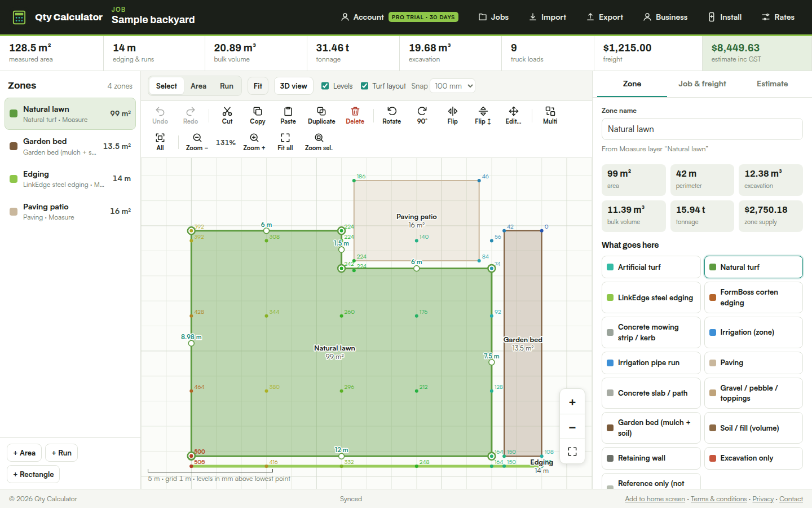
Task: Activate Select mode
Action: point(166,86)
